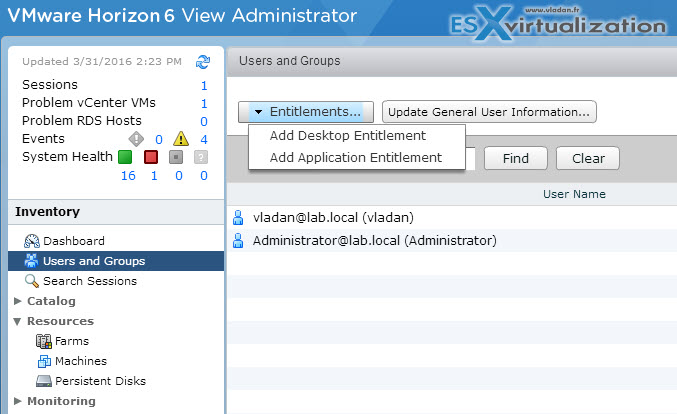
Task: Click the gray System Health status square
Action: coord(176,157)
